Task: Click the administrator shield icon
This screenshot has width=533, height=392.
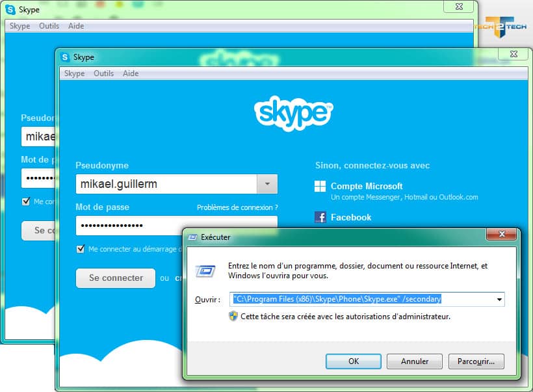Action: (x=233, y=316)
